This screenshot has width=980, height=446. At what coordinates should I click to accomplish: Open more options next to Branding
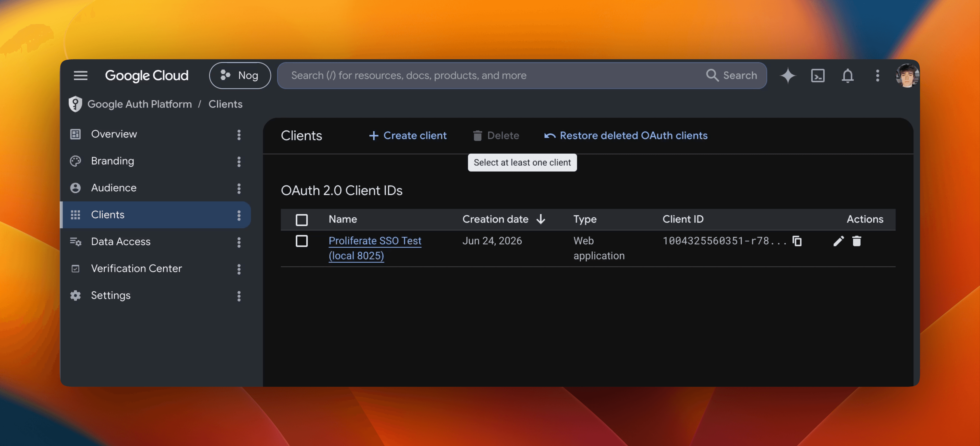click(x=239, y=162)
